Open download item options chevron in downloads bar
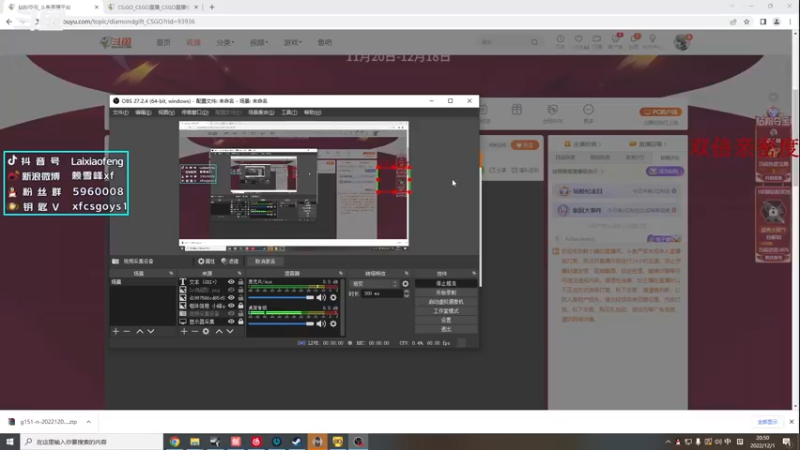The height and width of the screenshot is (450, 800). 88,422
